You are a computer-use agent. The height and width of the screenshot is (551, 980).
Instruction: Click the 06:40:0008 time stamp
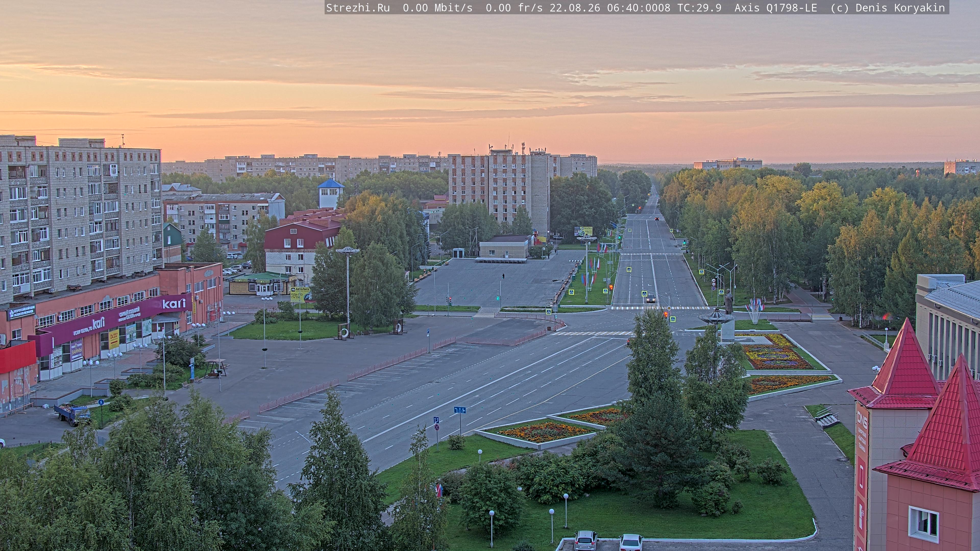coord(639,8)
